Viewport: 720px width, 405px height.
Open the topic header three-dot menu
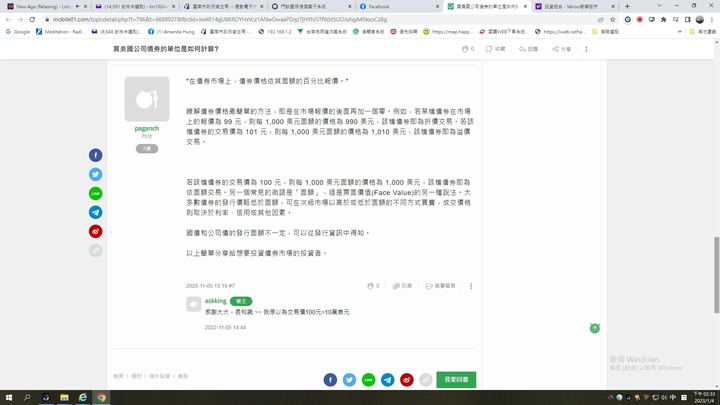click(x=586, y=49)
